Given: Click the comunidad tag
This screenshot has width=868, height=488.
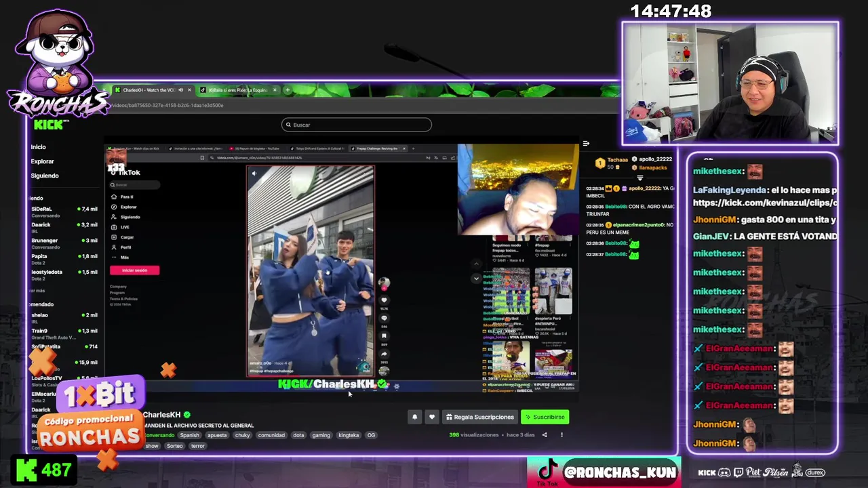Looking at the screenshot, I should (x=271, y=435).
